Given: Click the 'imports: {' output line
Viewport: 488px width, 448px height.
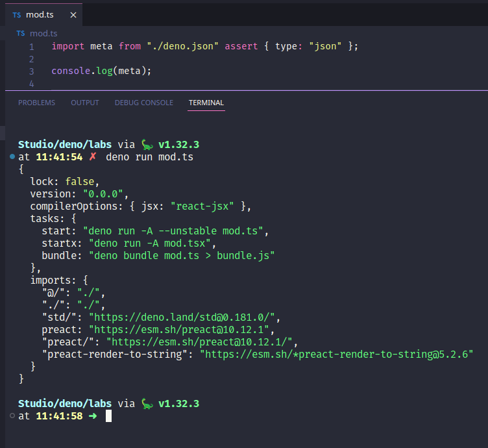Looking at the screenshot, I should pos(59,280).
